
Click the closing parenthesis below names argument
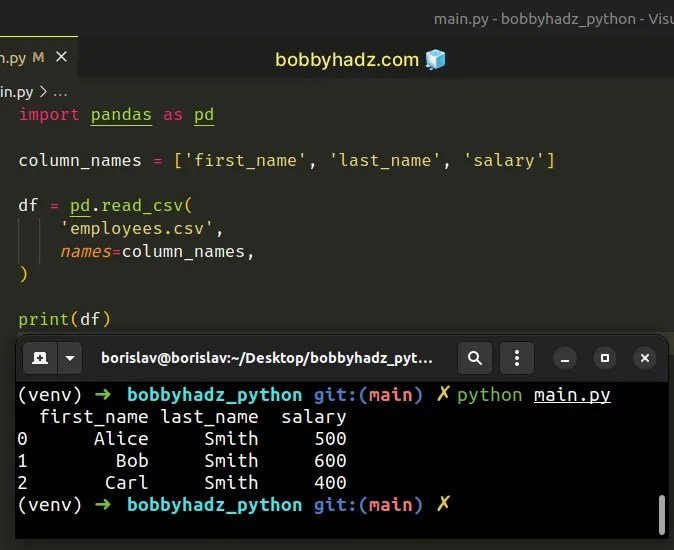(x=23, y=274)
